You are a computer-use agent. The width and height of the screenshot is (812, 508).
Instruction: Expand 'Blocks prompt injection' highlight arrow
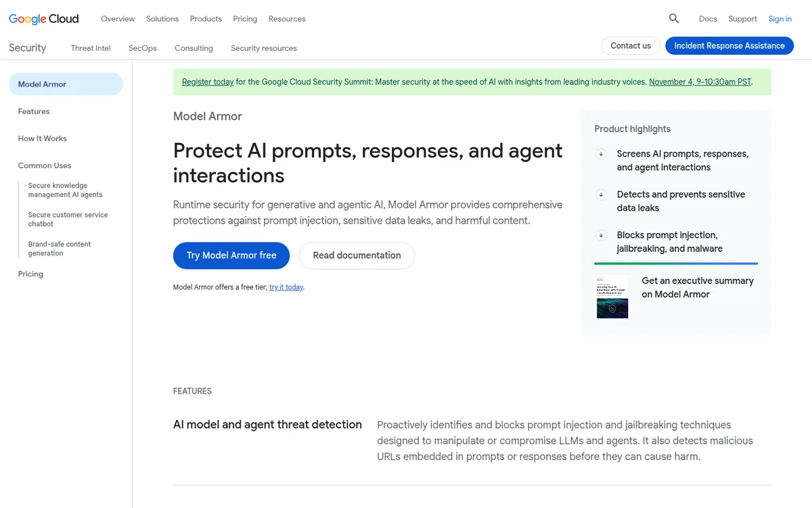pos(601,235)
